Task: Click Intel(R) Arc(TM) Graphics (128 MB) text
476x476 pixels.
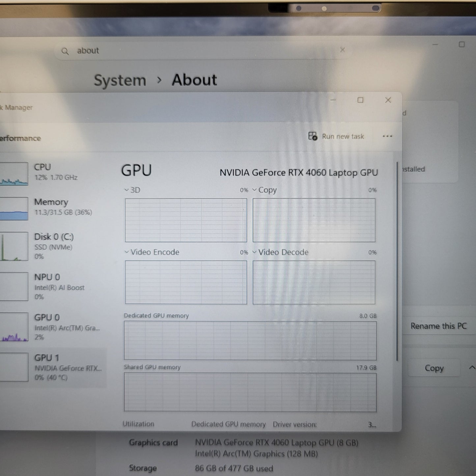Action: pyautogui.click(x=256, y=454)
